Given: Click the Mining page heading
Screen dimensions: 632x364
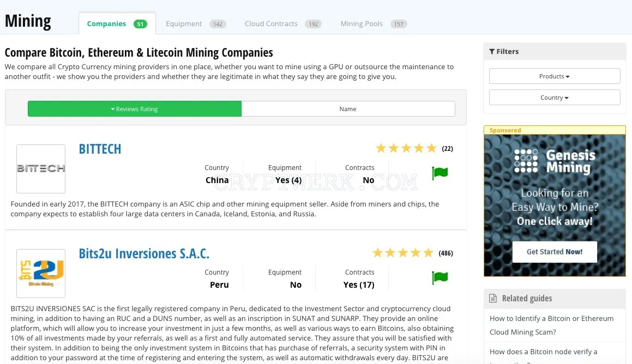Looking at the screenshot, I should (28, 21).
